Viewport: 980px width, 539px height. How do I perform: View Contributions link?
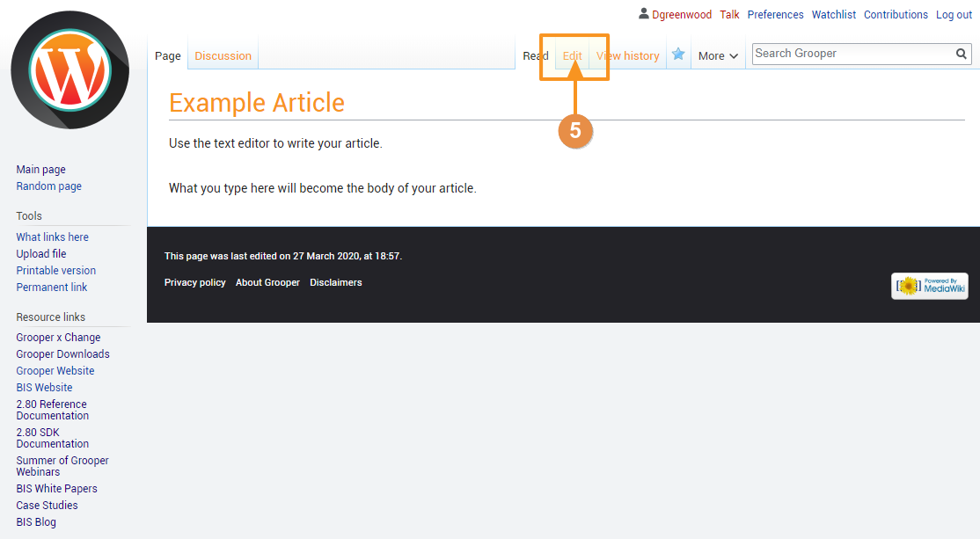pyautogui.click(x=896, y=14)
